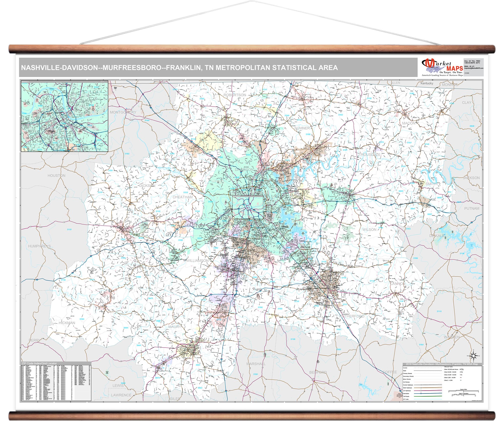Click the State Highways marker in legend

(x=421, y=388)
